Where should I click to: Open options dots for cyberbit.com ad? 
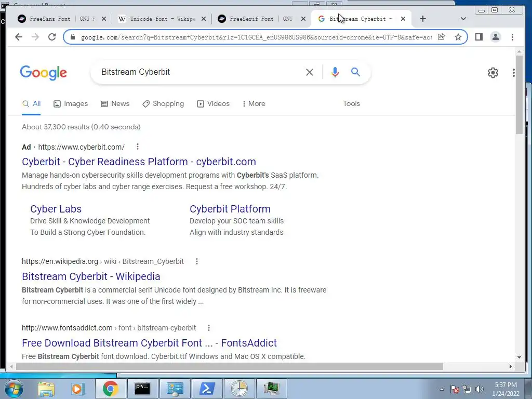pos(137,147)
